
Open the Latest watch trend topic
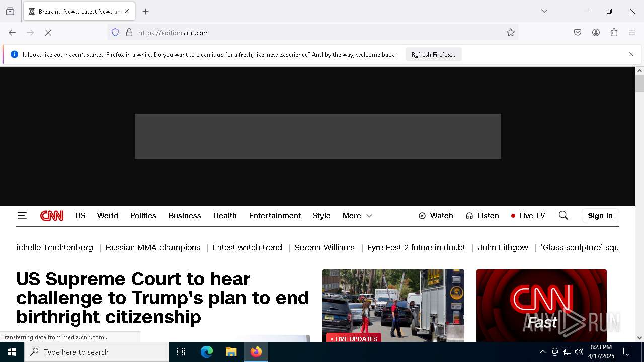[247, 248]
